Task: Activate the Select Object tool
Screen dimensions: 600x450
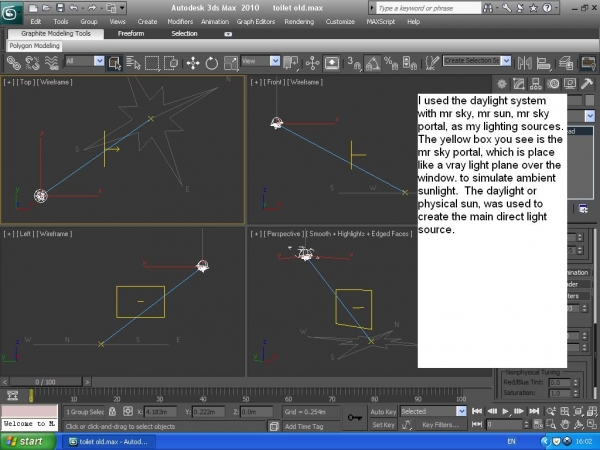Action: (x=115, y=63)
